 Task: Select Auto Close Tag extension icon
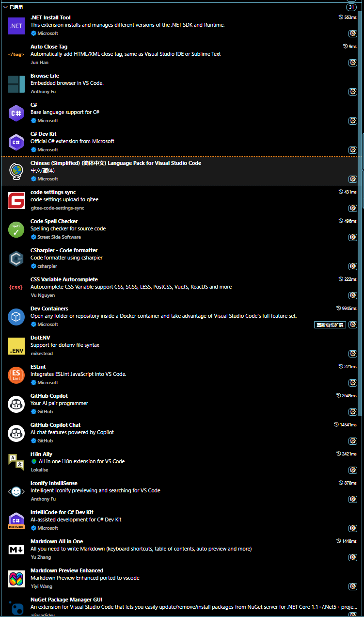[16, 55]
